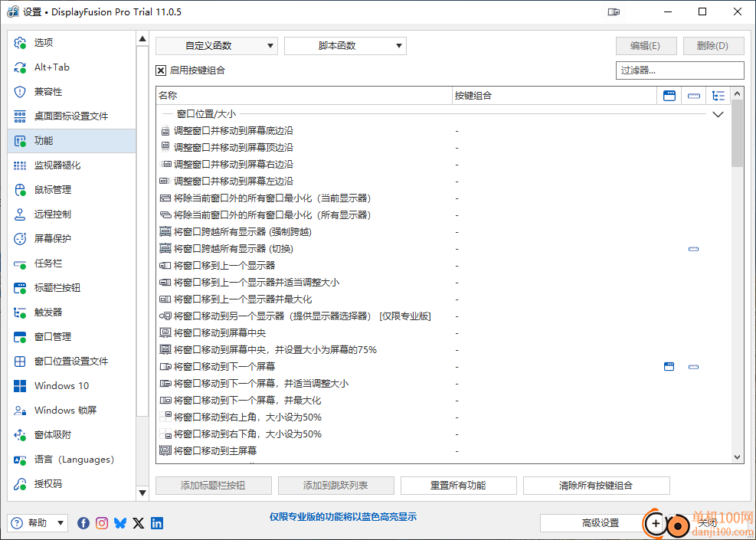This screenshot has height=540, width=756.
Task: Click the 语言 (Languages) icon
Action: pos(20,460)
